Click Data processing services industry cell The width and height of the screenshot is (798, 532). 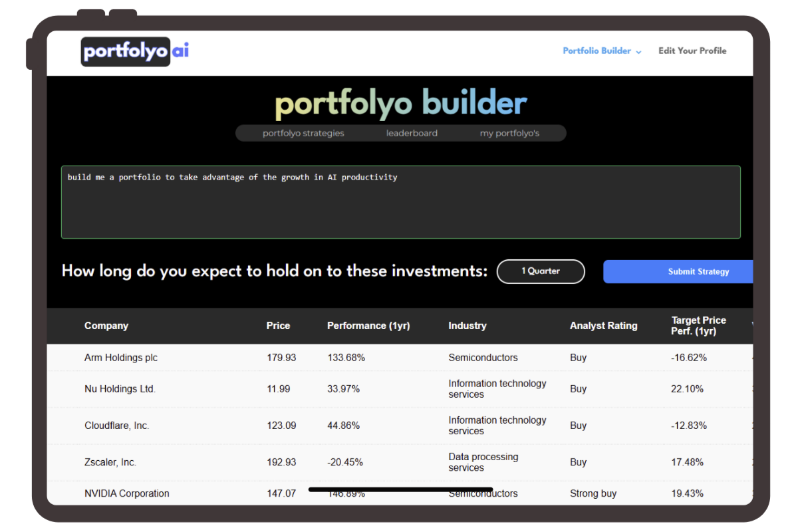(x=483, y=462)
